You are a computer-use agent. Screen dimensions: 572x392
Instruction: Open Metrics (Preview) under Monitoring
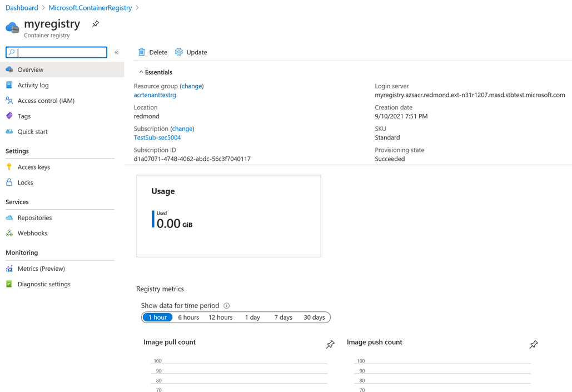pyautogui.click(x=62, y=269)
